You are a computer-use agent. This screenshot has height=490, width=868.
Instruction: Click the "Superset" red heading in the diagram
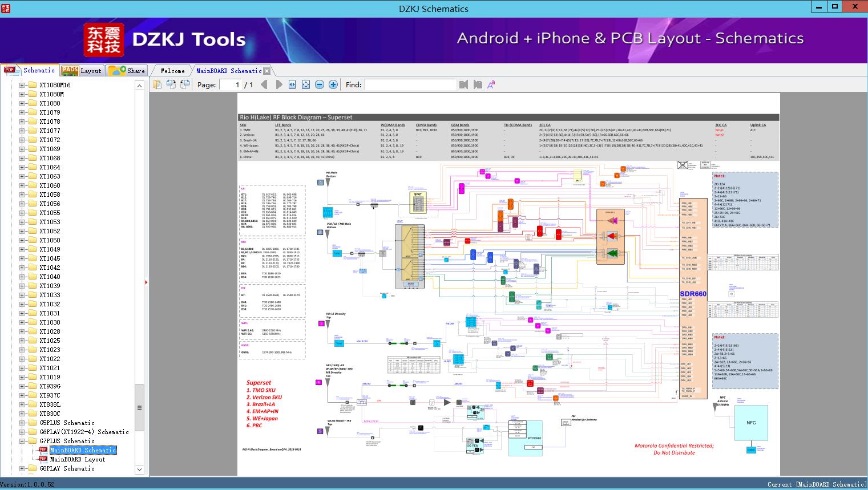coord(259,383)
